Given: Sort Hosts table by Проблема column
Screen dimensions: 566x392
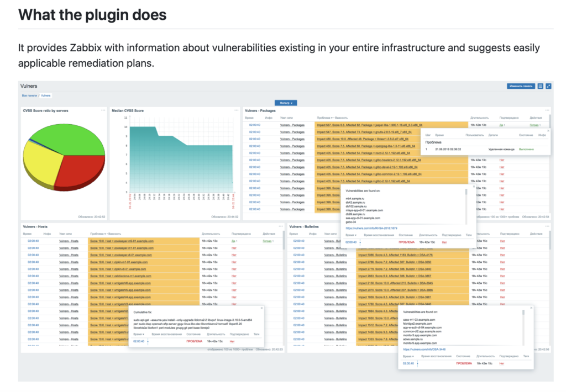Looking at the screenshot, I should click(x=98, y=234).
